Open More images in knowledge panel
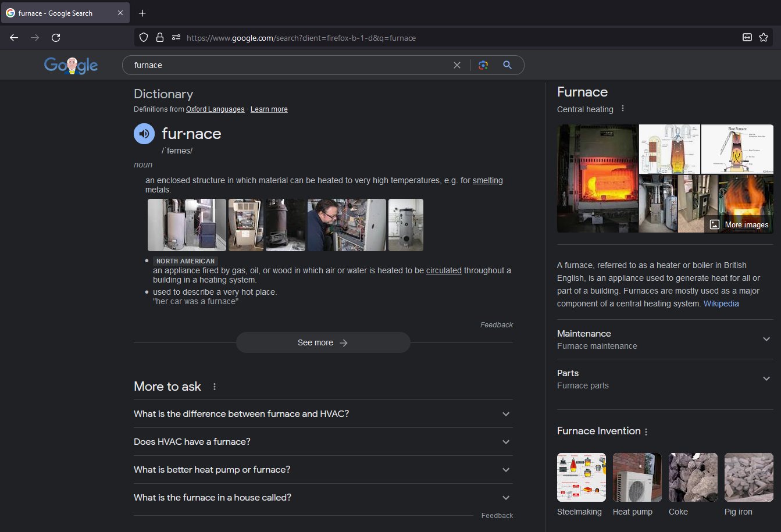Image resolution: width=781 pixels, height=532 pixels. [x=739, y=224]
